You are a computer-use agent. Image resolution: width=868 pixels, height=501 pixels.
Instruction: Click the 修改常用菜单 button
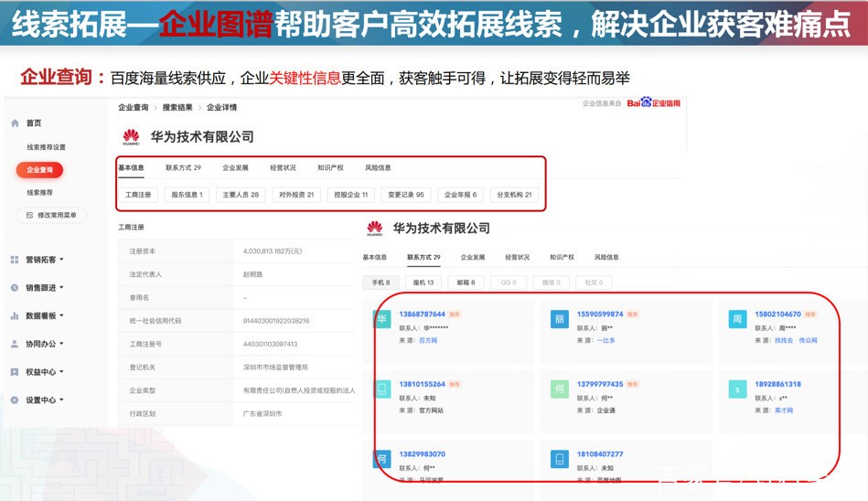coord(51,215)
